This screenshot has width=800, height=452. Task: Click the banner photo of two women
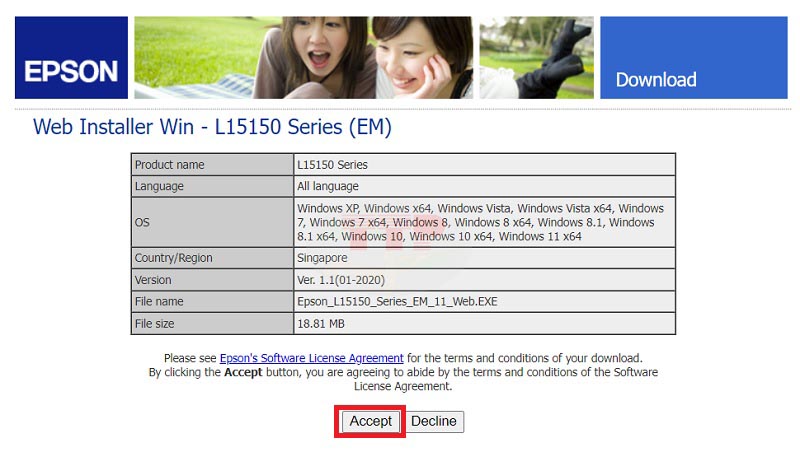pos(304,58)
